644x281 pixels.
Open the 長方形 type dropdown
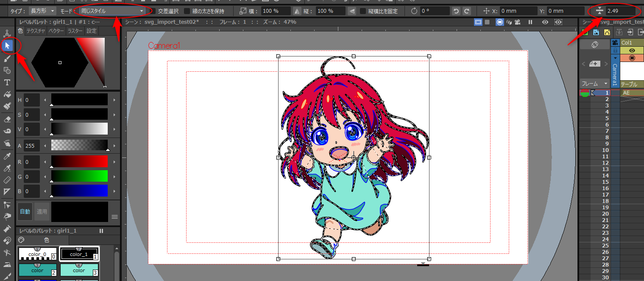coord(43,11)
